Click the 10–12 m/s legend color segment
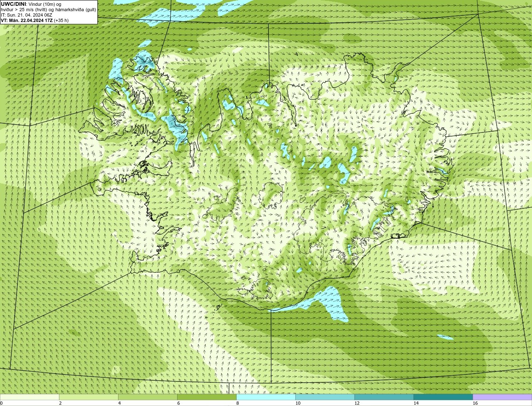This screenshot has height=406, width=532. 325,397
